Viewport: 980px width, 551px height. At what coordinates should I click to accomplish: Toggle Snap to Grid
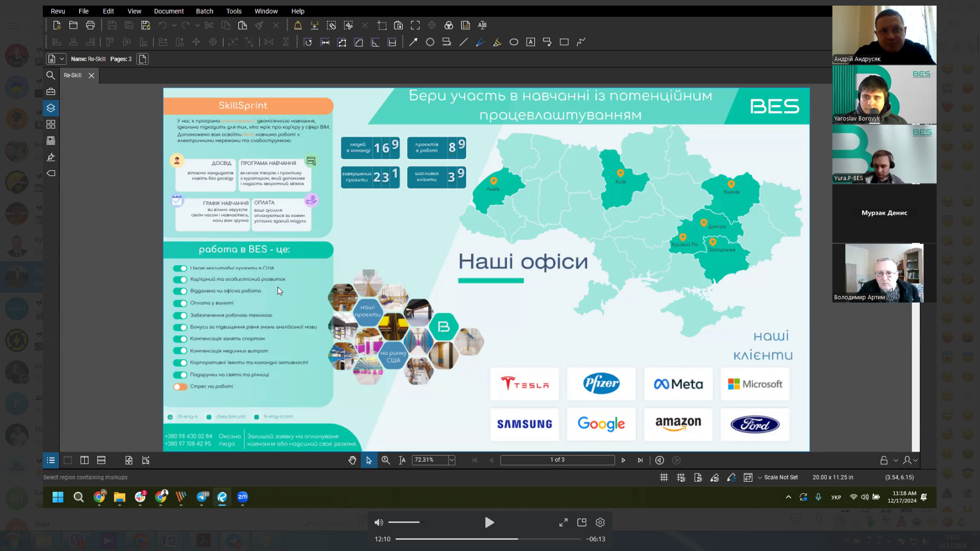point(681,478)
